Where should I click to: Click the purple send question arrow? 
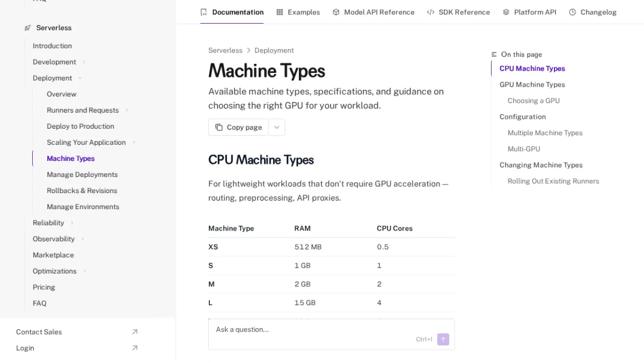tap(443, 339)
